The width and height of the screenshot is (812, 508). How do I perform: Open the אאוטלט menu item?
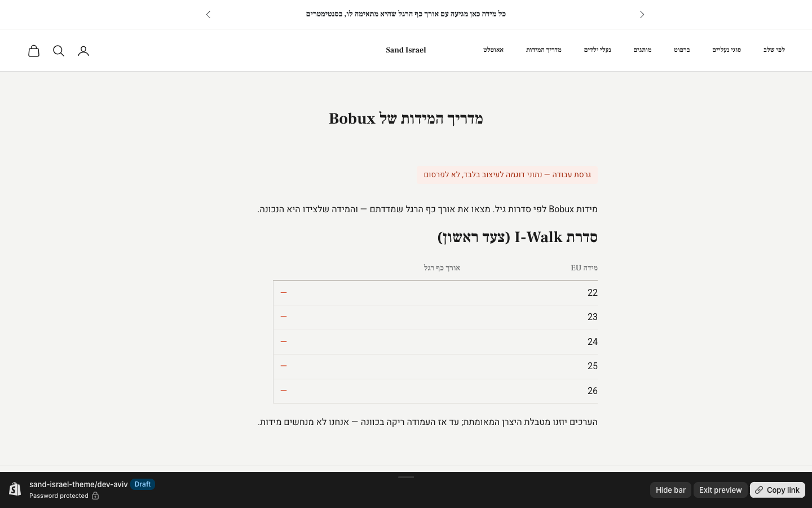coord(493,50)
